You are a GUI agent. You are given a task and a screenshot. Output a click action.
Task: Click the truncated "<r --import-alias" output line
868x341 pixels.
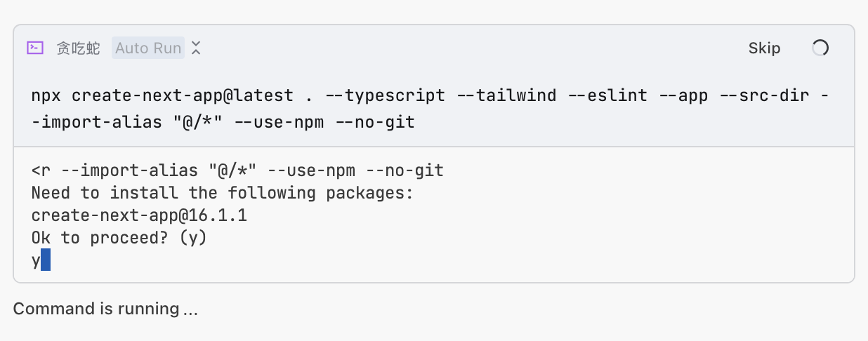click(237, 170)
